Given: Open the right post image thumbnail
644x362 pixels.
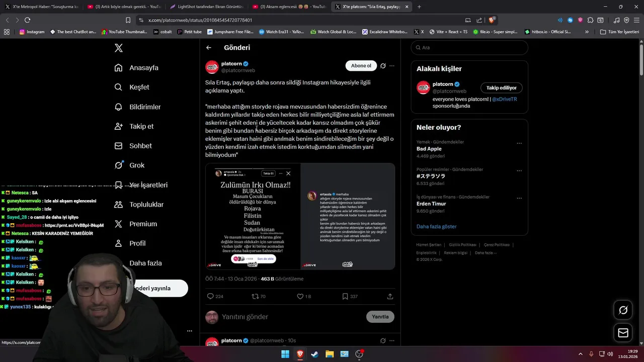Looking at the screenshot, I should [x=348, y=216].
